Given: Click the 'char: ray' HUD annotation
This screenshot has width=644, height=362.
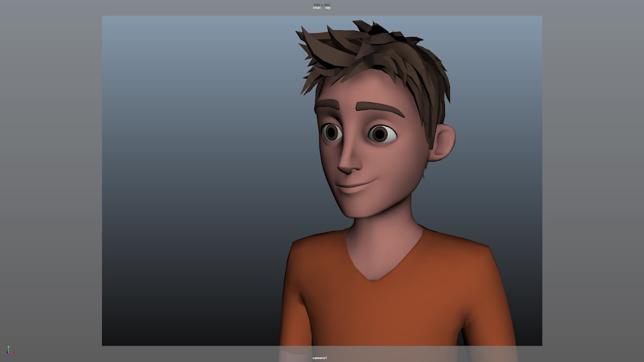Looking at the screenshot, I should pyautogui.click(x=320, y=7).
